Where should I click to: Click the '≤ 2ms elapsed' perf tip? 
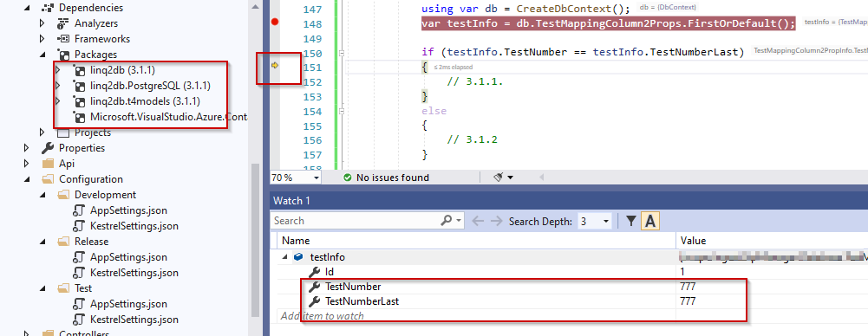click(453, 67)
